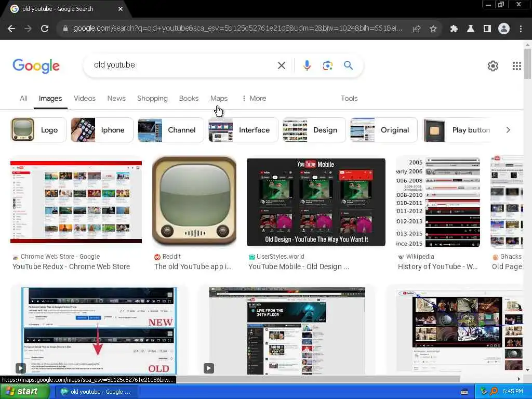Open 'YouTube Mobile - Old Design' title link
Screen dimensions: 532x399
[299, 267]
